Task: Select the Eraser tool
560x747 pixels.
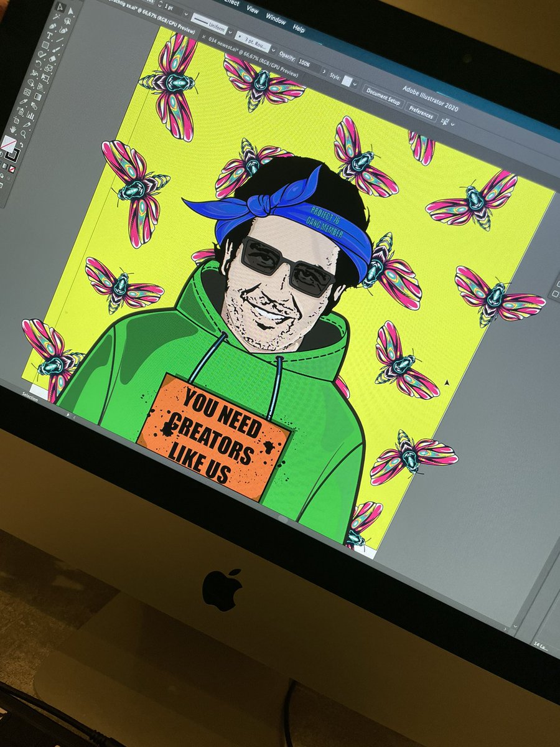Action: pyautogui.click(x=52, y=59)
